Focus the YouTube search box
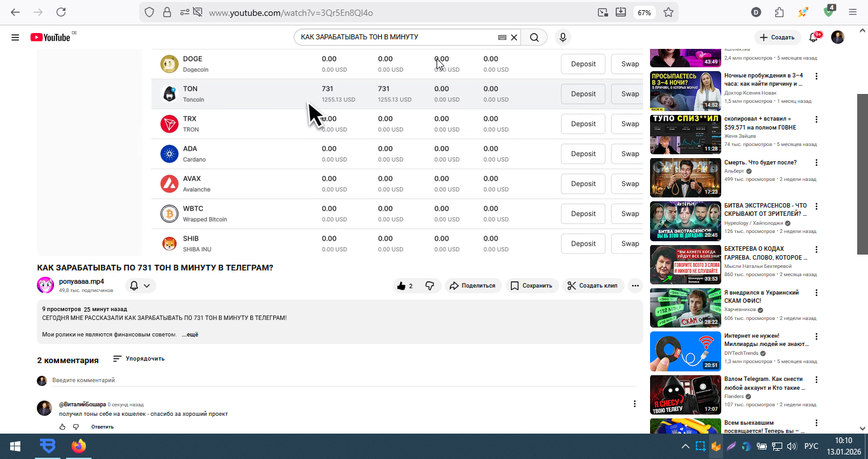 [x=397, y=37]
